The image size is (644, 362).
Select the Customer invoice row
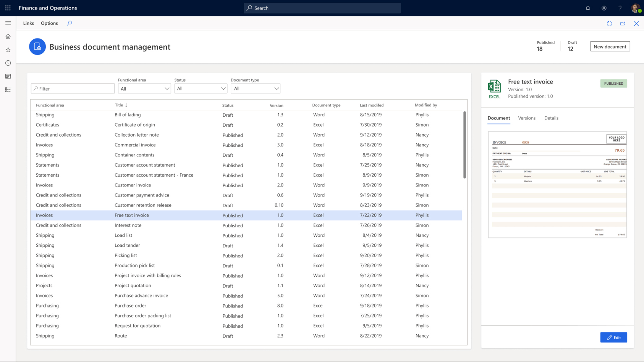click(246, 185)
